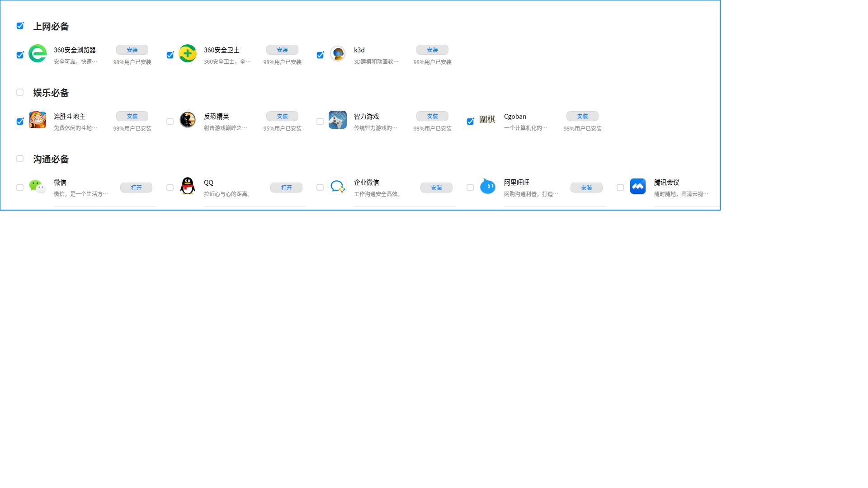
Task: Click the 360安全浏览器 app icon
Action: point(38,54)
